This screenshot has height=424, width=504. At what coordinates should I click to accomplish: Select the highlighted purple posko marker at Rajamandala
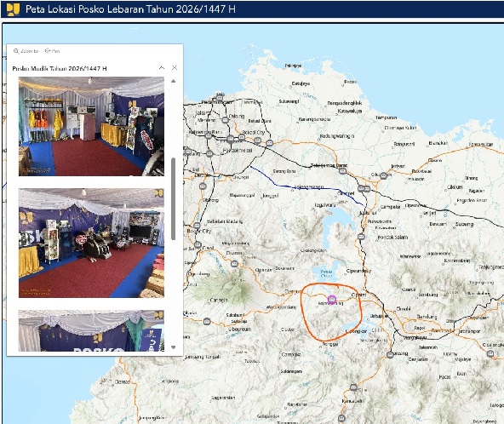[x=332, y=300]
